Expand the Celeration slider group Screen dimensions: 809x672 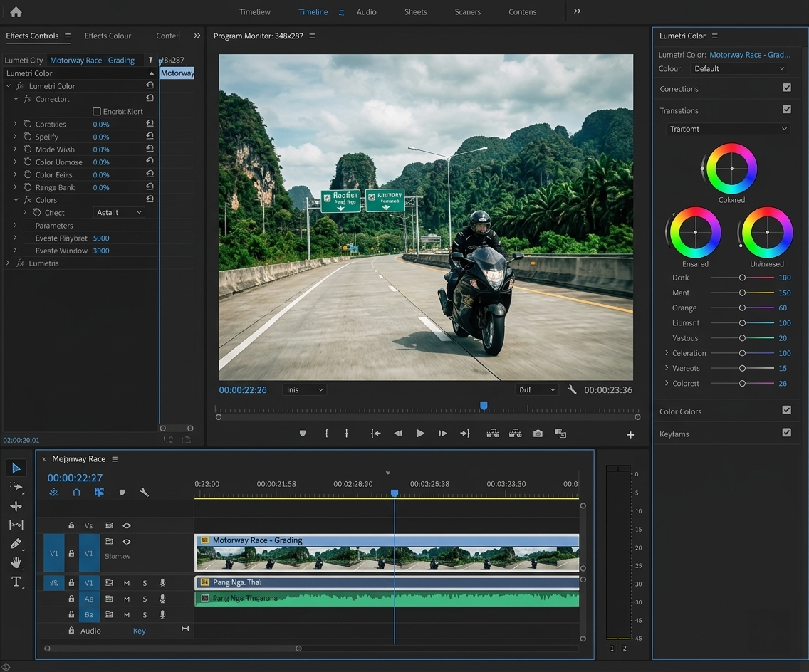[x=667, y=353]
